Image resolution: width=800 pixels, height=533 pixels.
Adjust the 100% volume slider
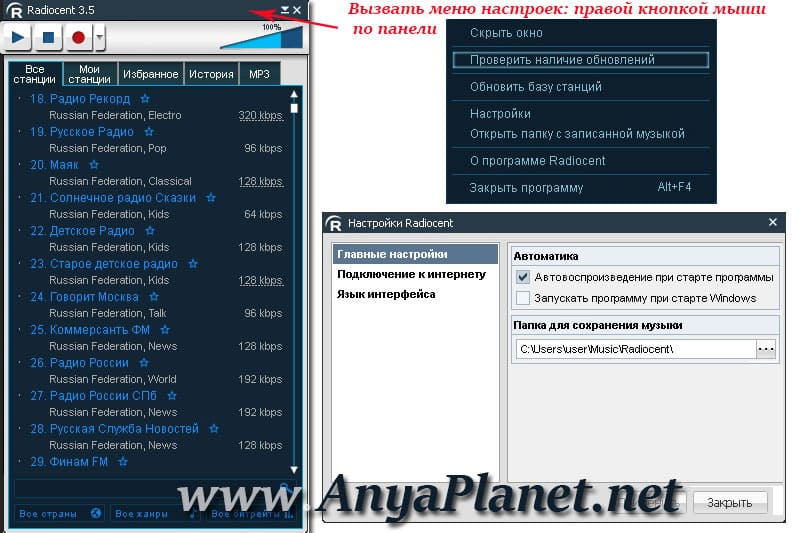pyautogui.click(x=262, y=37)
